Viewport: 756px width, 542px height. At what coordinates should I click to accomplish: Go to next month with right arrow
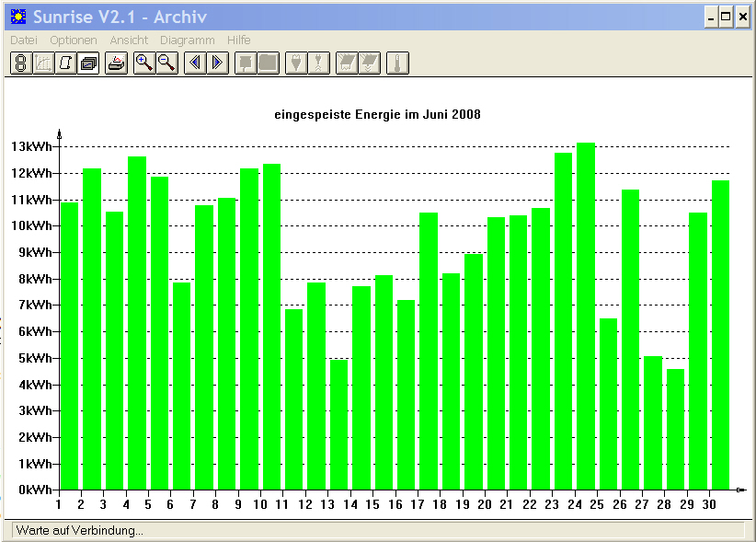217,63
